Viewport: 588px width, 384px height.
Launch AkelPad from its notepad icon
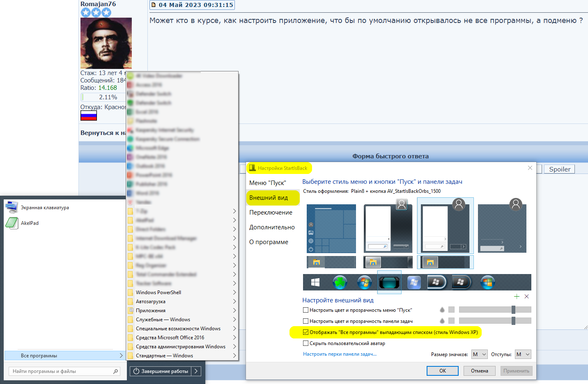click(x=11, y=223)
